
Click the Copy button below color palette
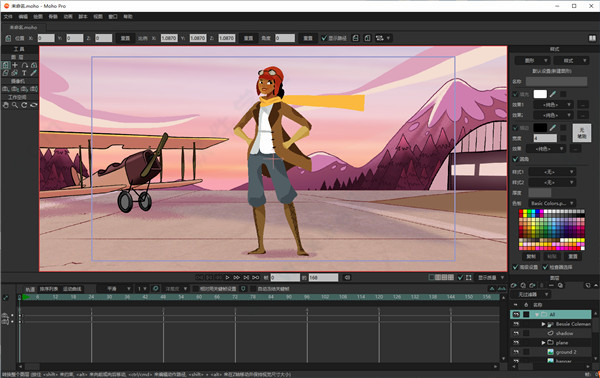(531, 256)
